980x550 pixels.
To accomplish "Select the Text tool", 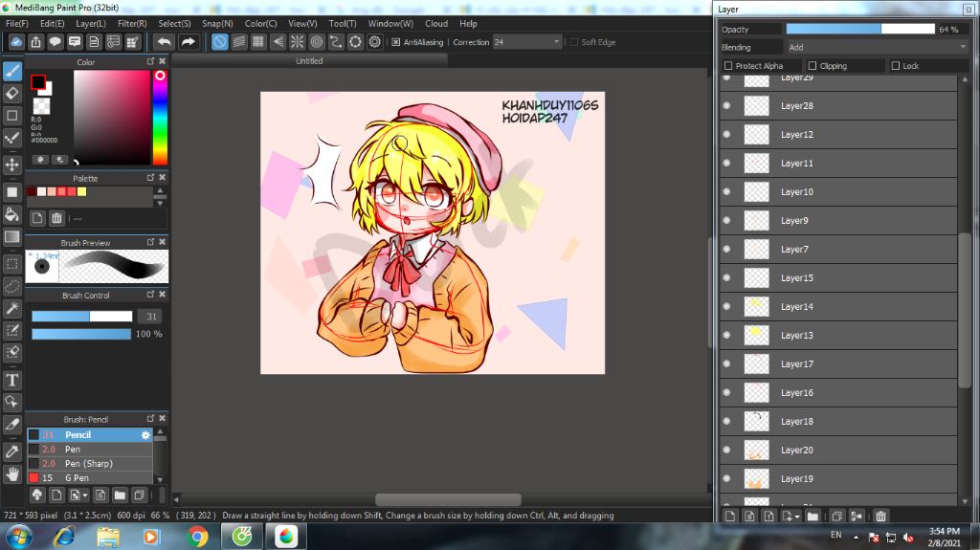I will [x=12, y=380].
